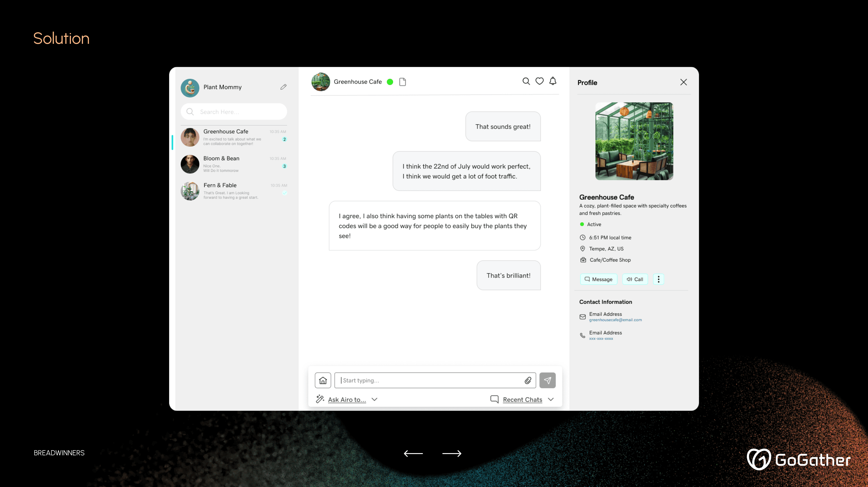Viewport: 868px width, 487px height.
Task: Click the search icon in chat header
Action: tap(526, 81)
